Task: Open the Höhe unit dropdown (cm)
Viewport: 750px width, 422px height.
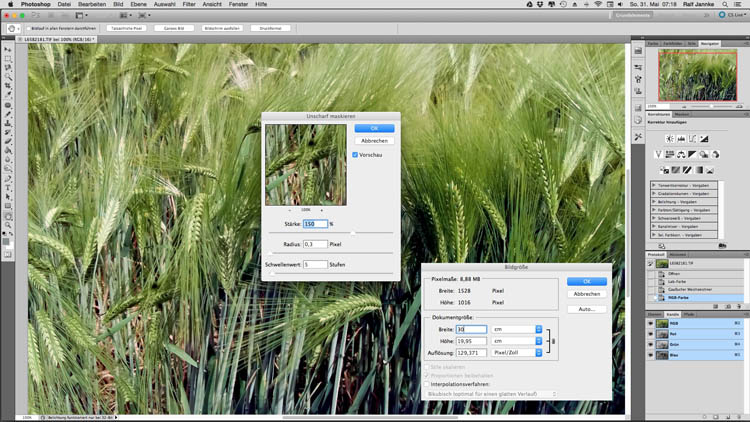Action: [x=517, y=341]
